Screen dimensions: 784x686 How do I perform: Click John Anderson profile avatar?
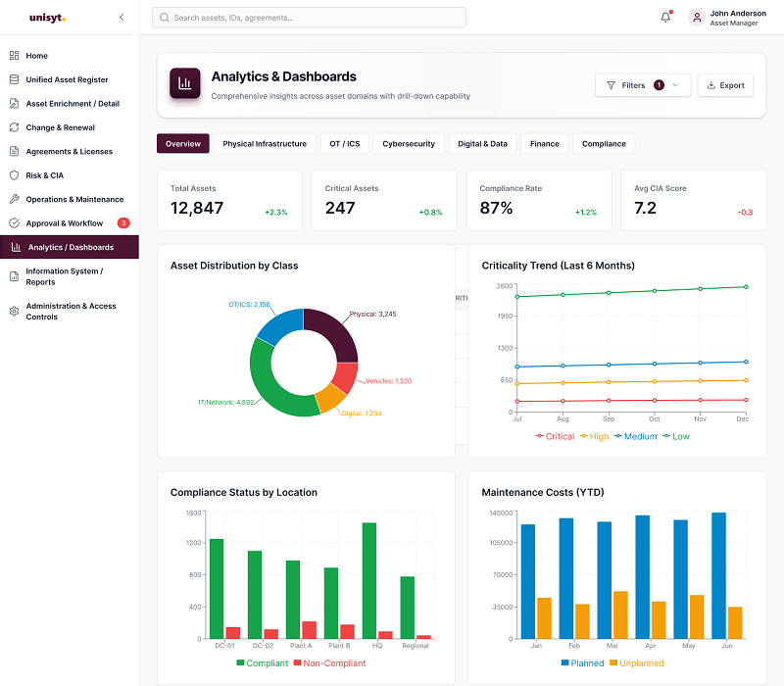[x=697, y=18]
